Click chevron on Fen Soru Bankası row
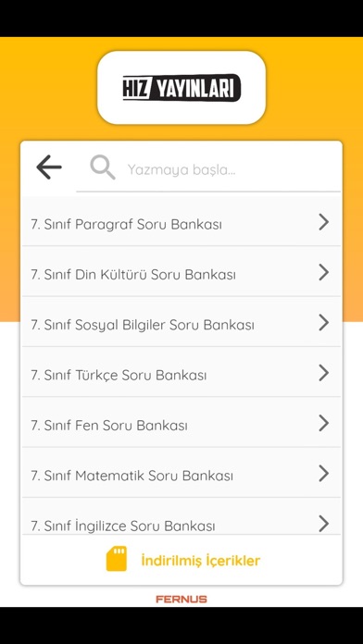This screenshot has height=644, width=363. pyautogui.click(x=324, y=423)
